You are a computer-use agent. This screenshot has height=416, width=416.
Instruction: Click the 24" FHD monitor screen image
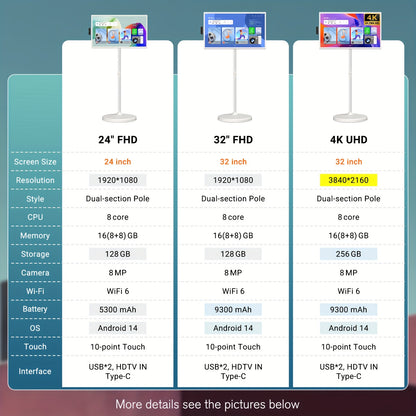[x=119, y=31]
